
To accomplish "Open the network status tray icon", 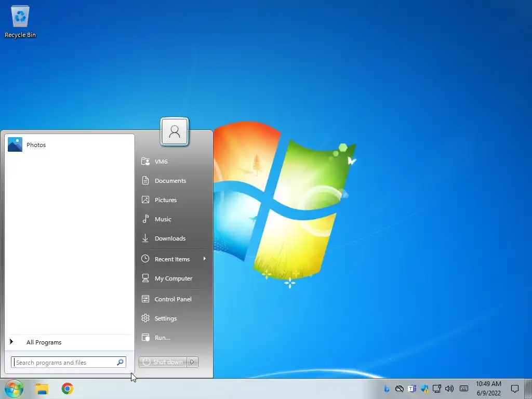I will pyautogui.click(x=436, y=389).
